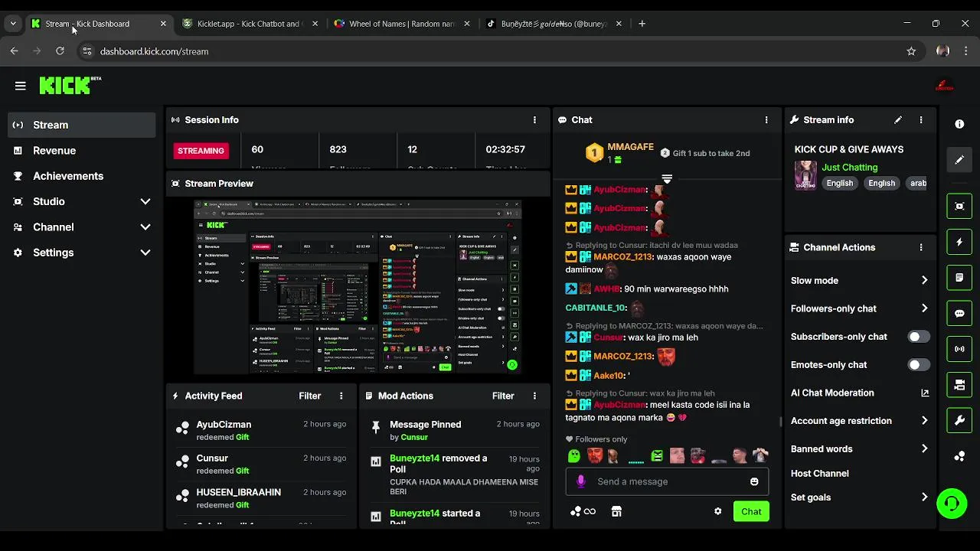Viewport: 980px width, 551px height.
Task: Toggle Activity Feed lightning icon in right sidebar
Action: (x=959, y=242)
